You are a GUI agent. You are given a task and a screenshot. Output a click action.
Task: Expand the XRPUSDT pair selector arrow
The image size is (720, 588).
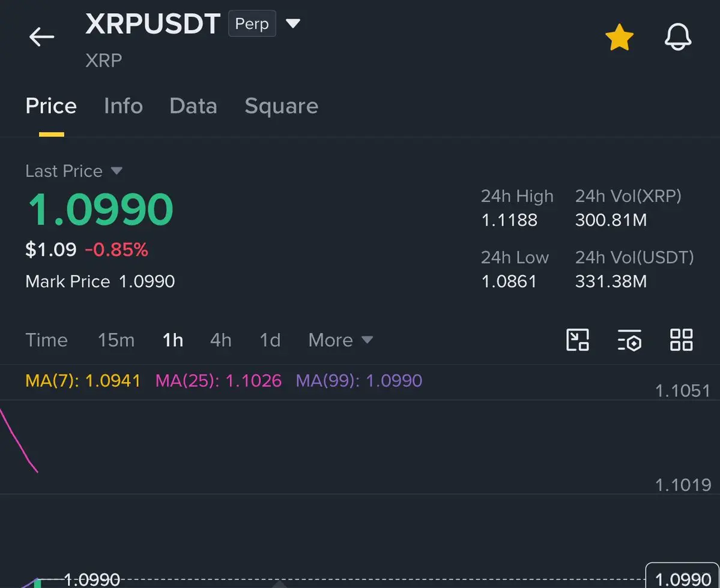click(292, 23)
